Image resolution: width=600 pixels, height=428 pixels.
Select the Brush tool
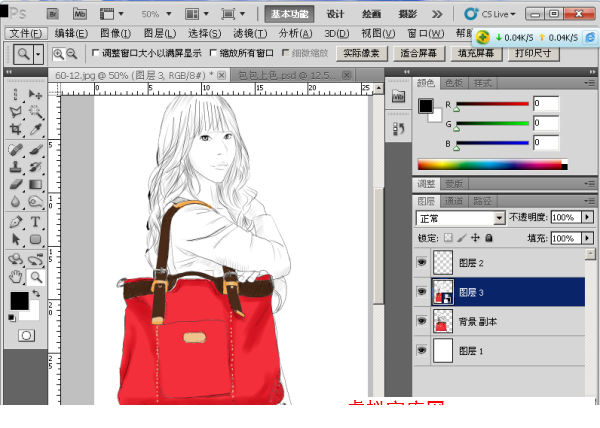35,149
